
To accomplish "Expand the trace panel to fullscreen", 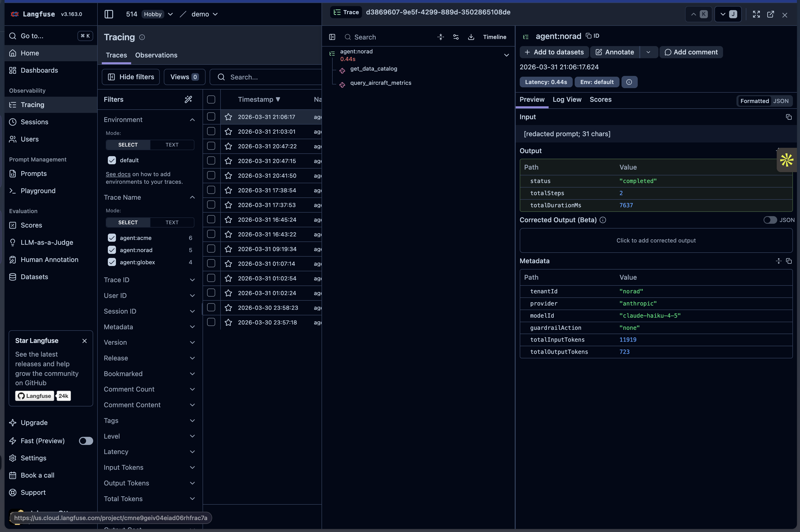I will pos(756,15).
